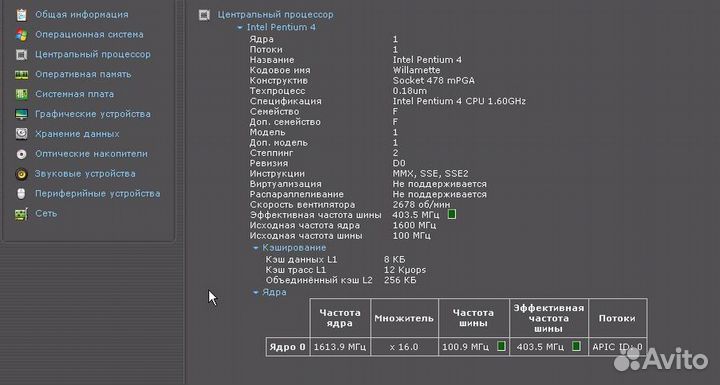Click the fan speed 2678 об/мин
This screenshot has width=720, height=385.
click(x=421, y=204)
